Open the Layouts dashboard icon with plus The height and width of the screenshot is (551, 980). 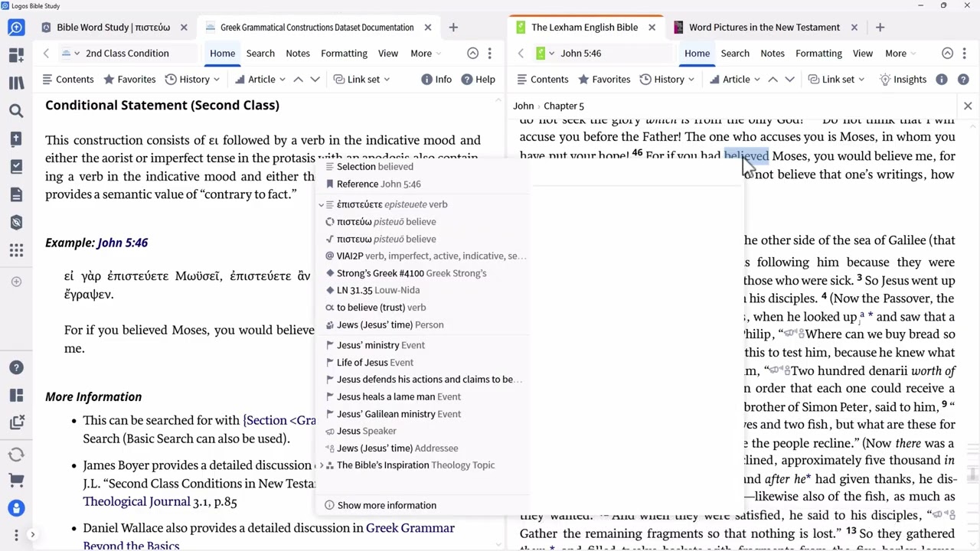[16, 55]
